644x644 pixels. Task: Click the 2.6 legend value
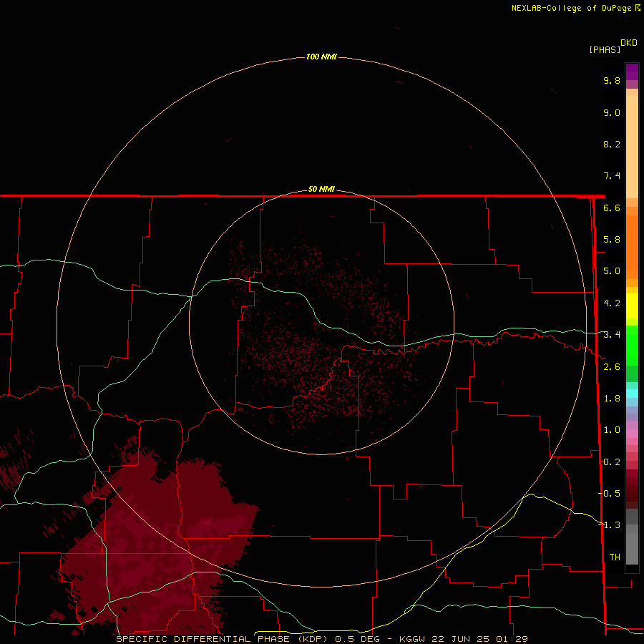[612, 367]
